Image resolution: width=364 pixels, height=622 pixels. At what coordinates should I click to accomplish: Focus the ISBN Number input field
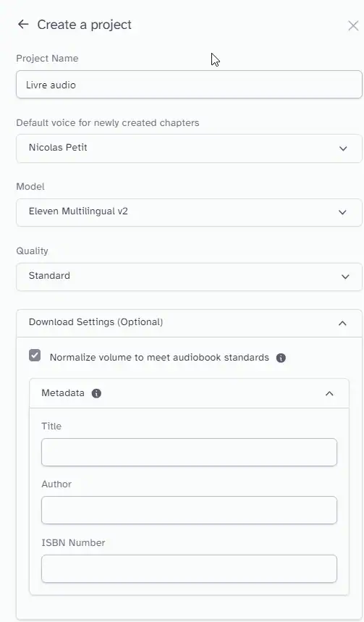coord(189,569)
